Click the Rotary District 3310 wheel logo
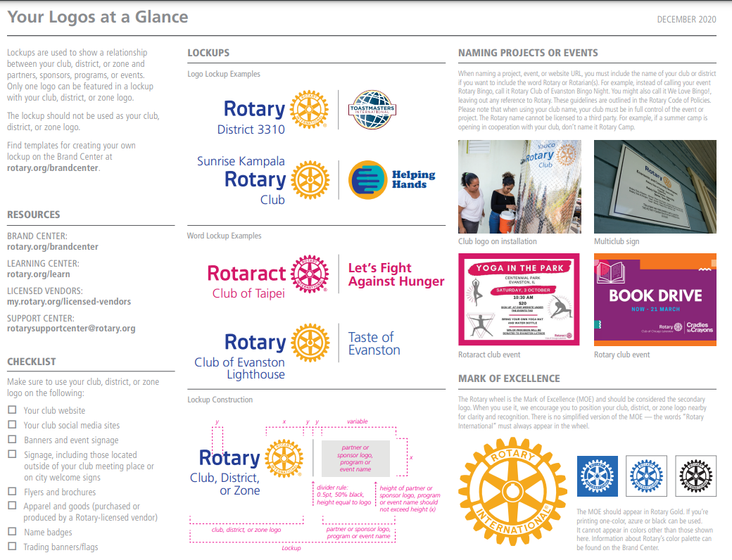The height and width of the screenshot is (560, 732). [x=308, y=110]
